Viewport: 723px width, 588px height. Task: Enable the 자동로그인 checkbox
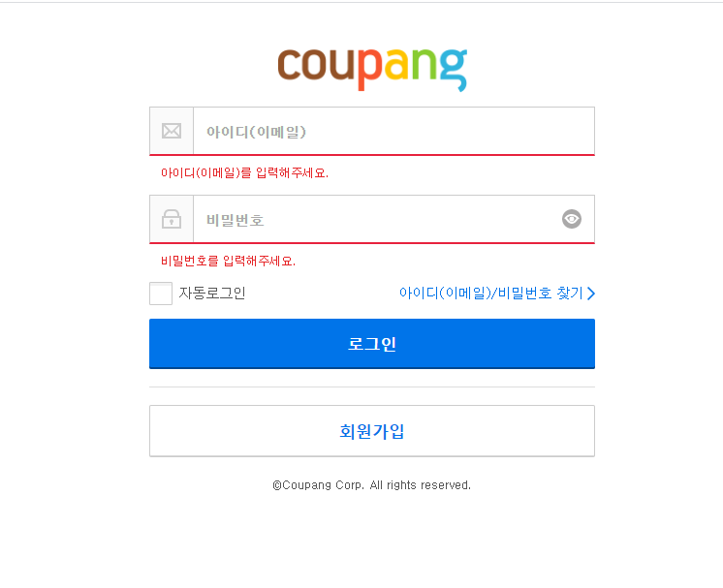point(161,294)
